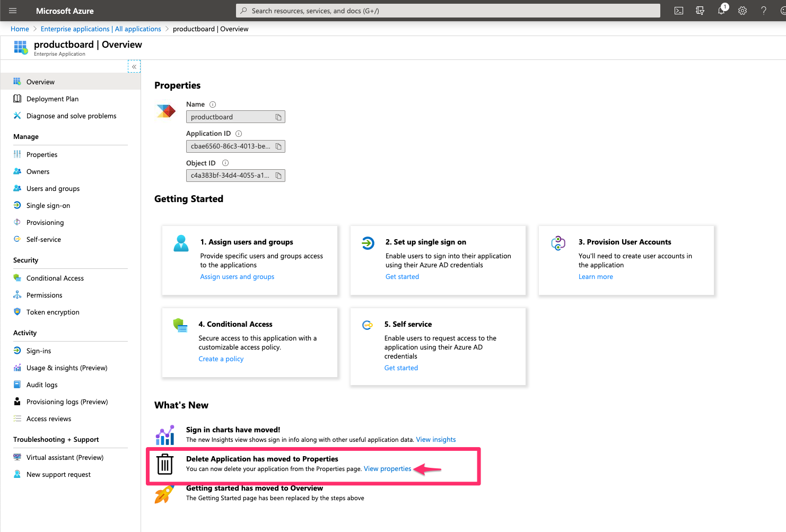Open the notifications bell
Image resolution: width=786 pixels, height=532 pixels.
721,11
